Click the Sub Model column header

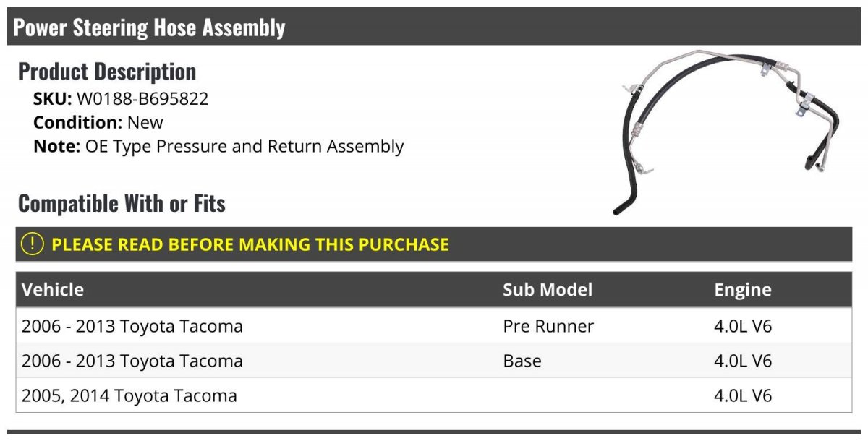click(x=548, y=290)
